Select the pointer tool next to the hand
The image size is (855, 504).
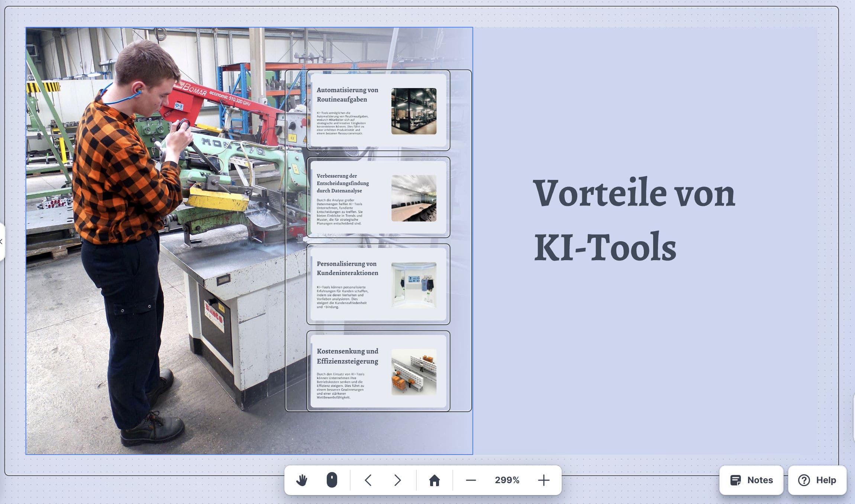click(332, 480)
